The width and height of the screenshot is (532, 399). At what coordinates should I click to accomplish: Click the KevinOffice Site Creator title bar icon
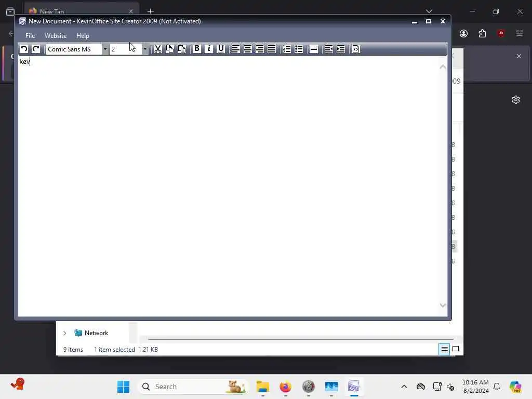[x=22, y=21]
